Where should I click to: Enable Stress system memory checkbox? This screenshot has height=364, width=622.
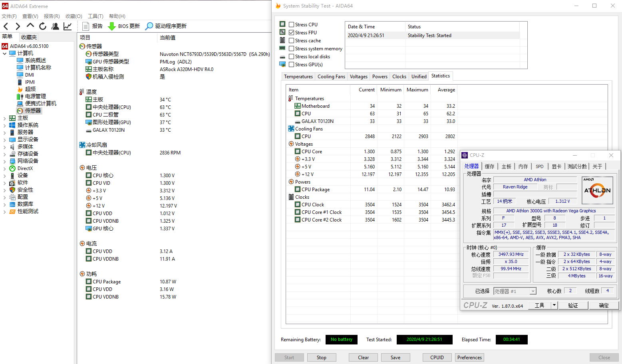(292, 49)
